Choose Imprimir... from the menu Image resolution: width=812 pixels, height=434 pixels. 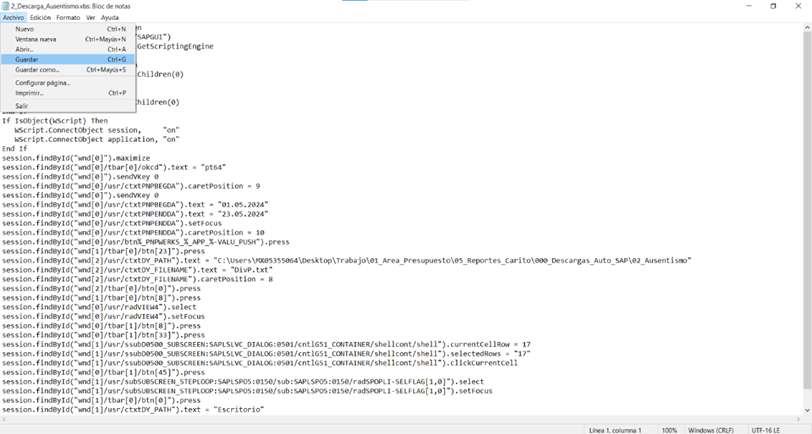(x=30, y=93)
